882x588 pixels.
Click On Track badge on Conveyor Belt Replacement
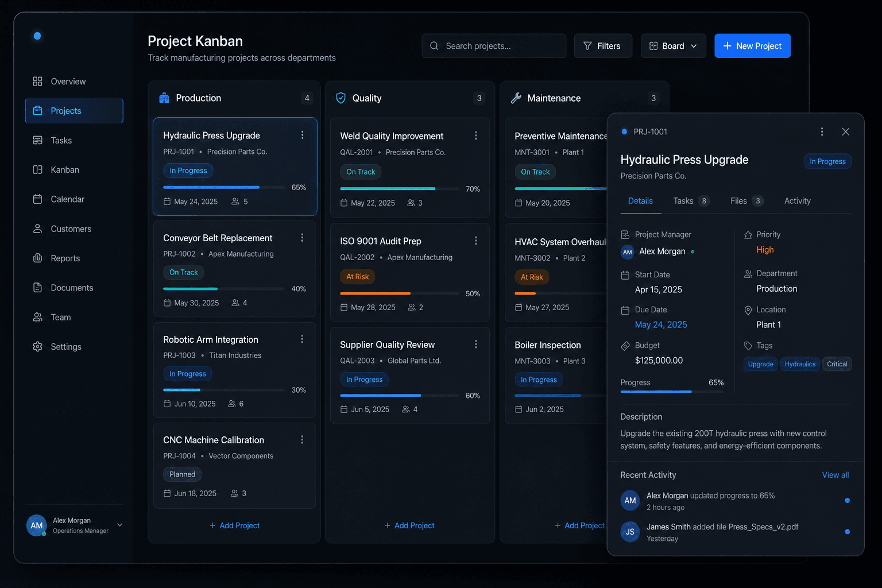tap(183, 272)
